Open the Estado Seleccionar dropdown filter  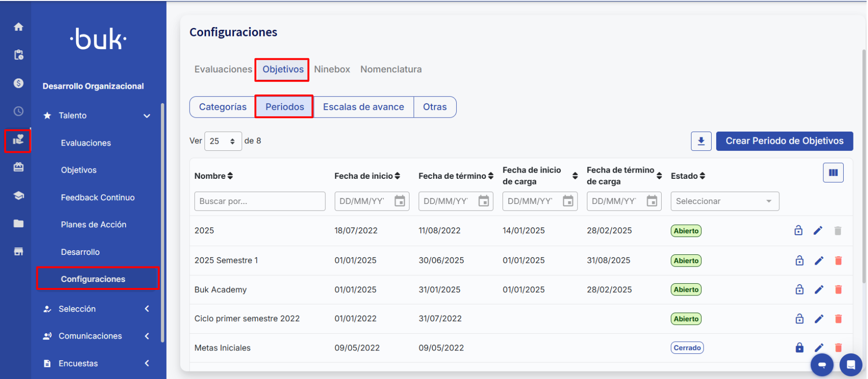tap(724, 201)
